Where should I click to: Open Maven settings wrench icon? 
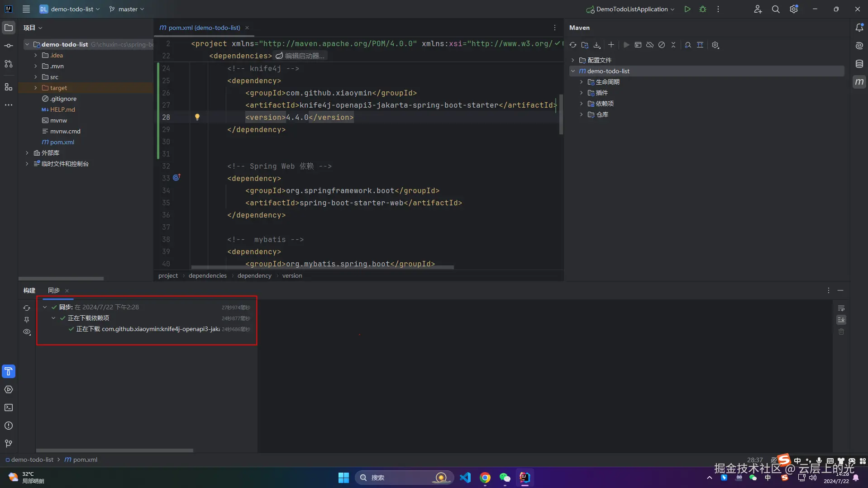coord(715,45)
